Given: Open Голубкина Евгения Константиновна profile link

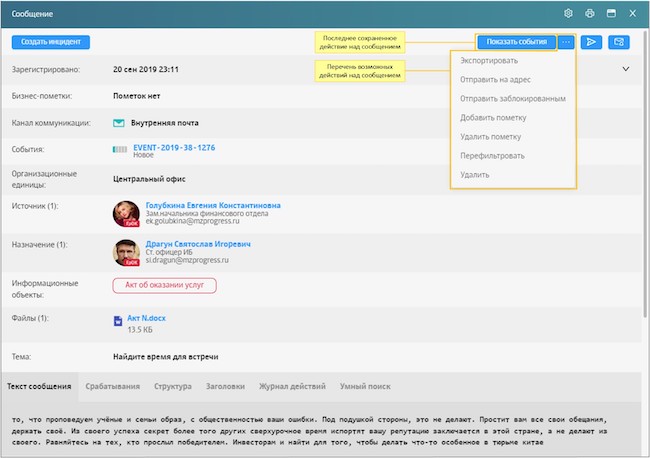Looking at the screenshot, I should 213,205.
